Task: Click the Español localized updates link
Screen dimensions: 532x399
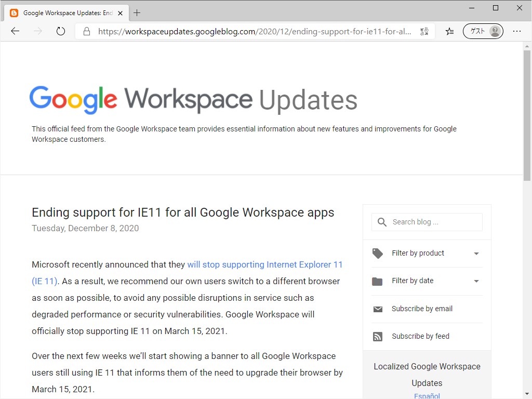Action: tap(427, 395)
